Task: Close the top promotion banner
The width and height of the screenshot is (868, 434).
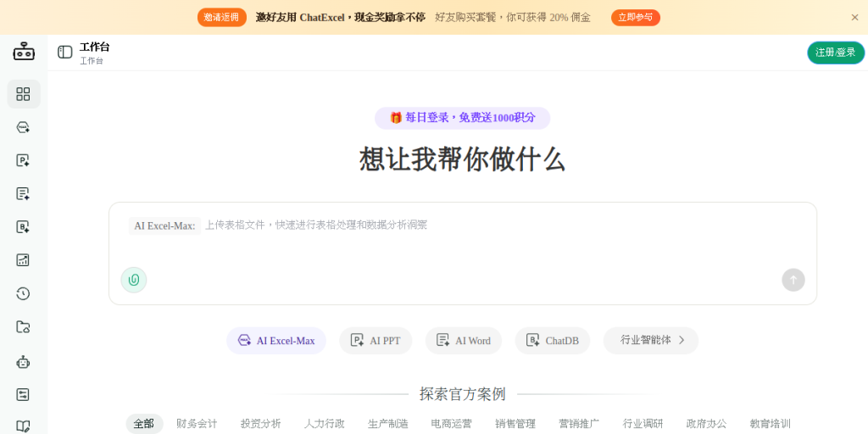Action: point(854,17)
